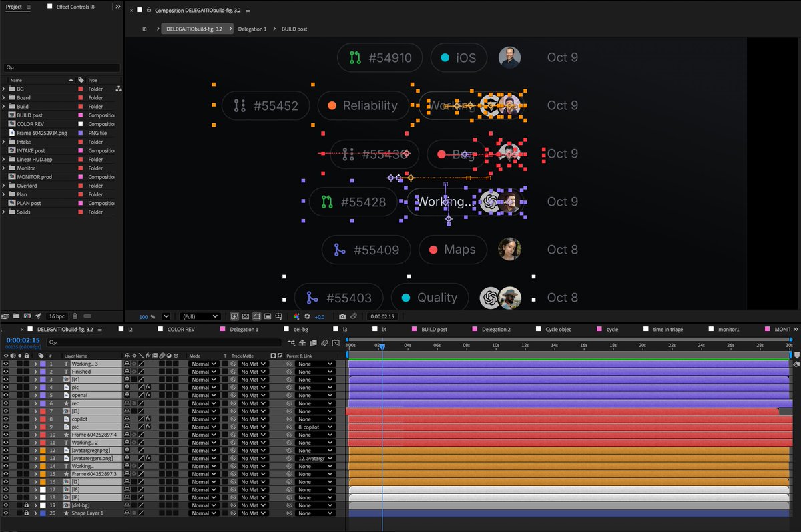
Task: Open project flowchart view icon
Action: [119, 89]
